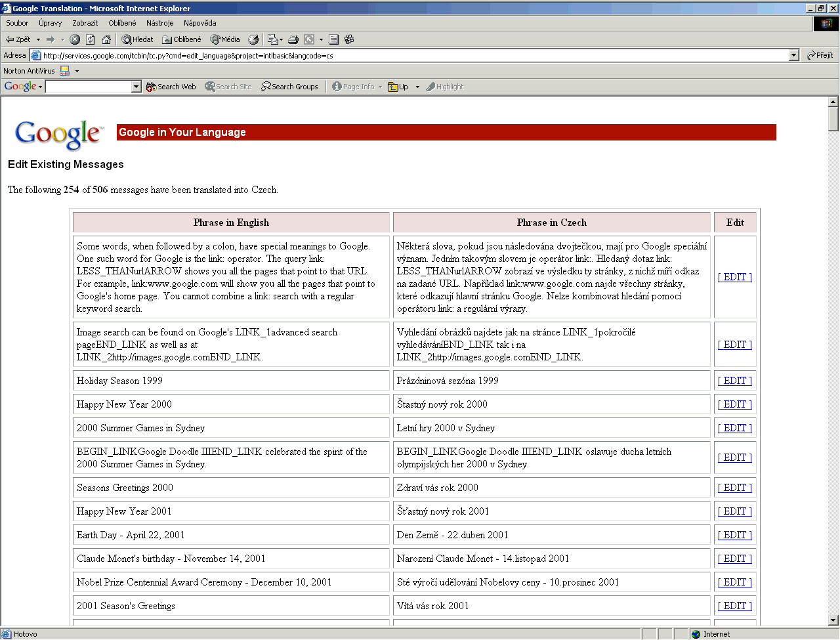This screenshot has width=840, height=640.
Task: Open the Soubor menu
Action: [17, 23]
